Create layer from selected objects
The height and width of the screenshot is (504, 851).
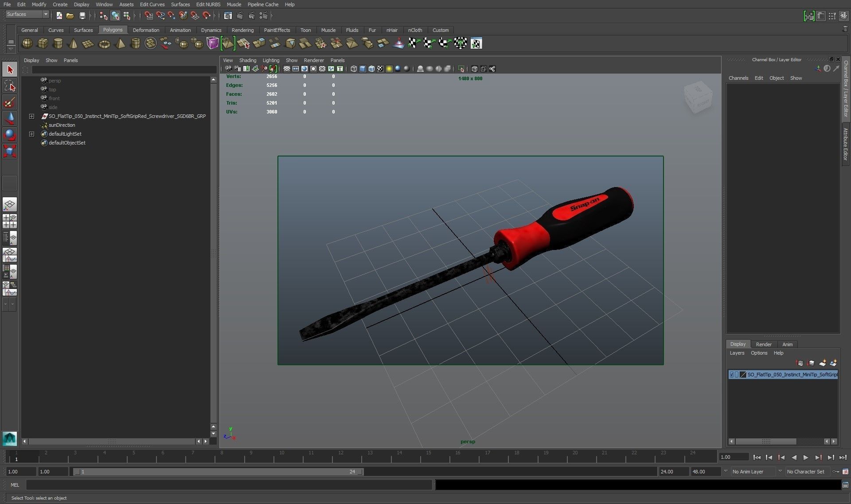833,363
